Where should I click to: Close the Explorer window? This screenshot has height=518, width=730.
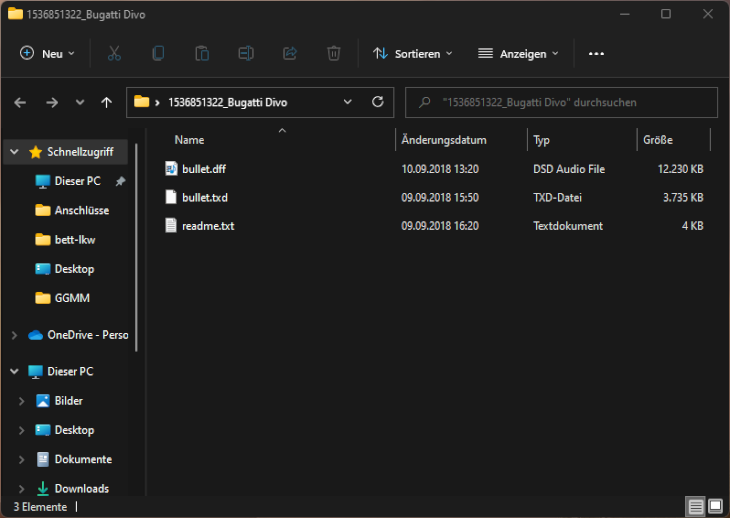(708, 14)
